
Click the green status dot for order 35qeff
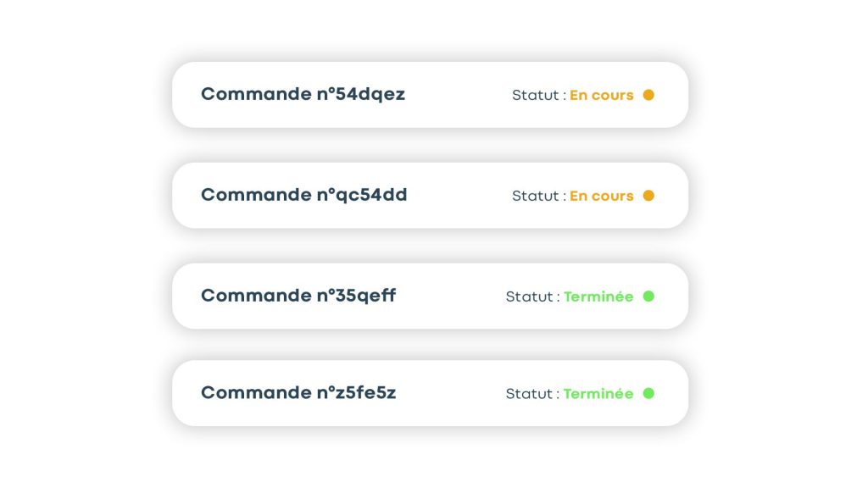(648, 297)
